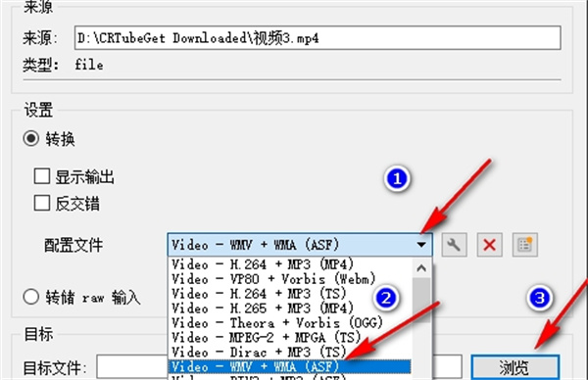
Task: Click the 'file' type value text
Action: point(89,65)
